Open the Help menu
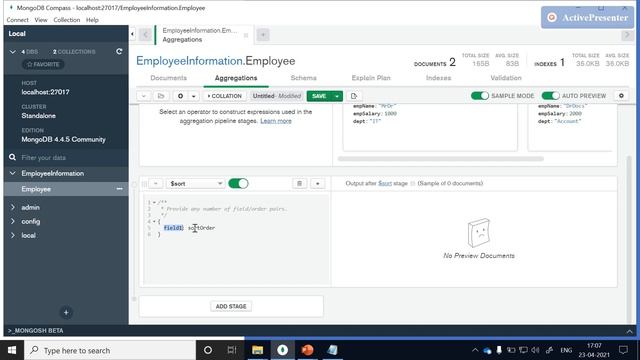The image size is (640, 360). (92, 20)
